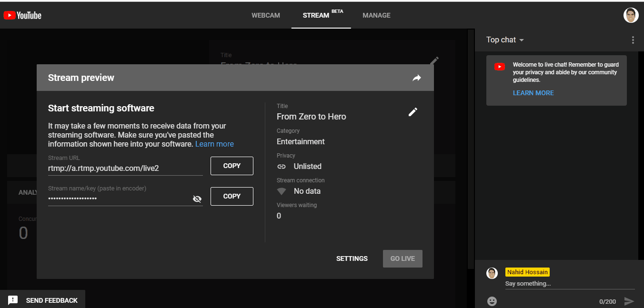The width and height of the screenshot is (644, 308).
Task: Click the 'Unlisted' privacy text
Action: click(x=308, y=166)
